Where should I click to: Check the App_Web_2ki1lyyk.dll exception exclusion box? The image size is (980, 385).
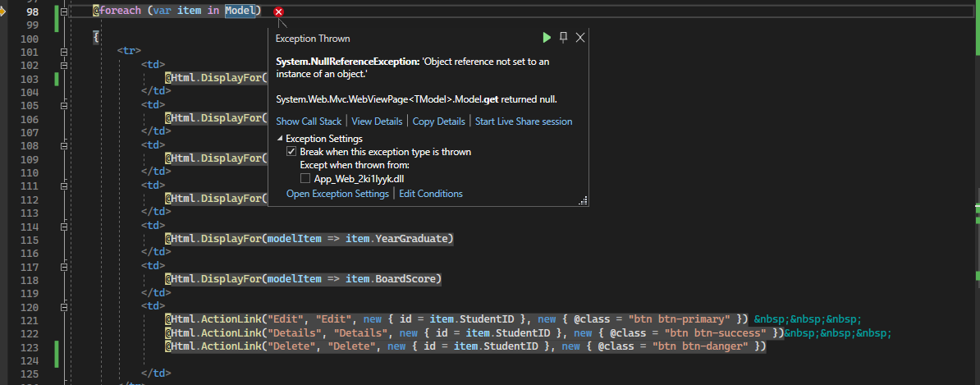click(x=305, y=179)
